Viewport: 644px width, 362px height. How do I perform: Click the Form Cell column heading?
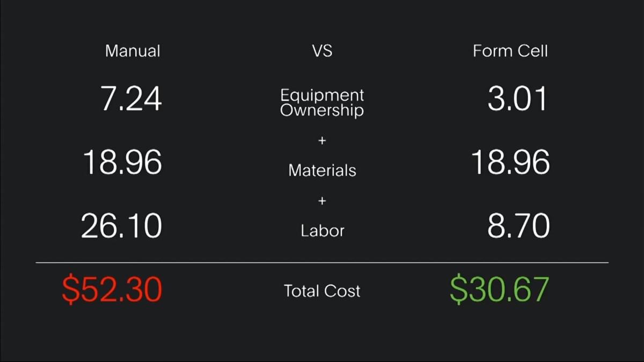pos(510,51)
